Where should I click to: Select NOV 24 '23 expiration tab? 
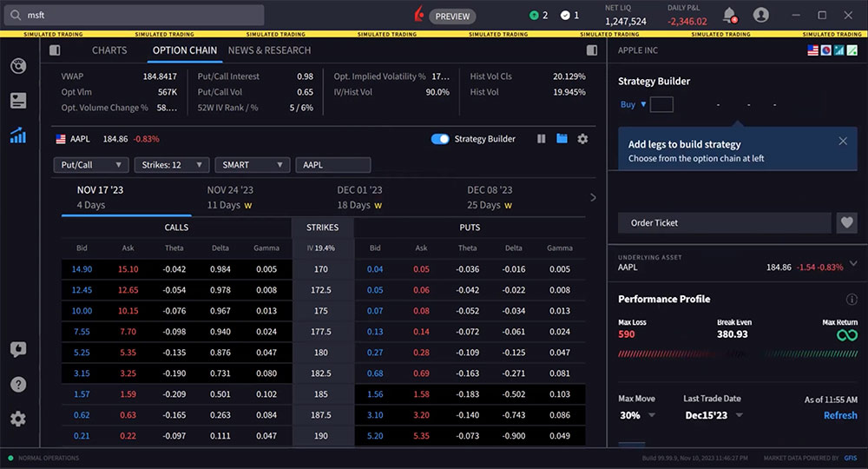256,198
